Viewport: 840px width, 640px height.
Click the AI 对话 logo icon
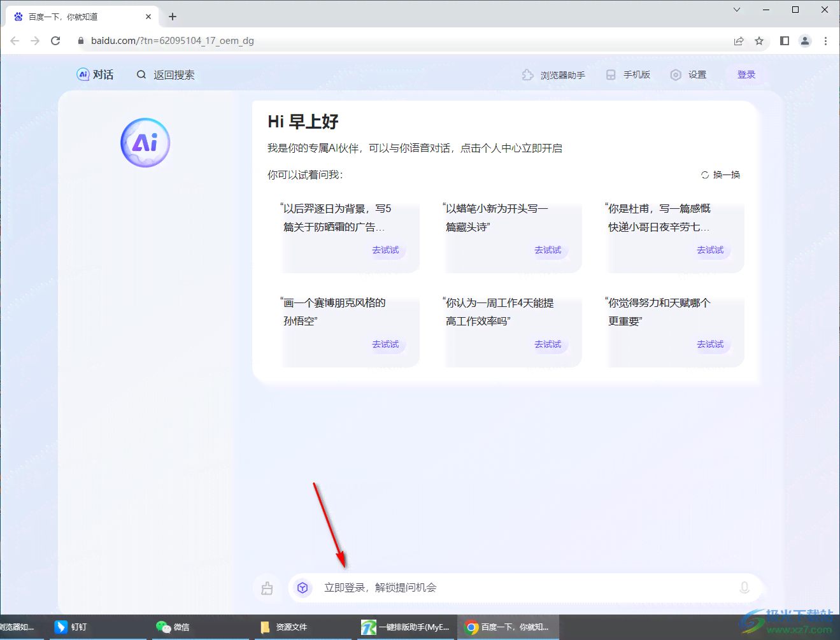click(83, 75)
